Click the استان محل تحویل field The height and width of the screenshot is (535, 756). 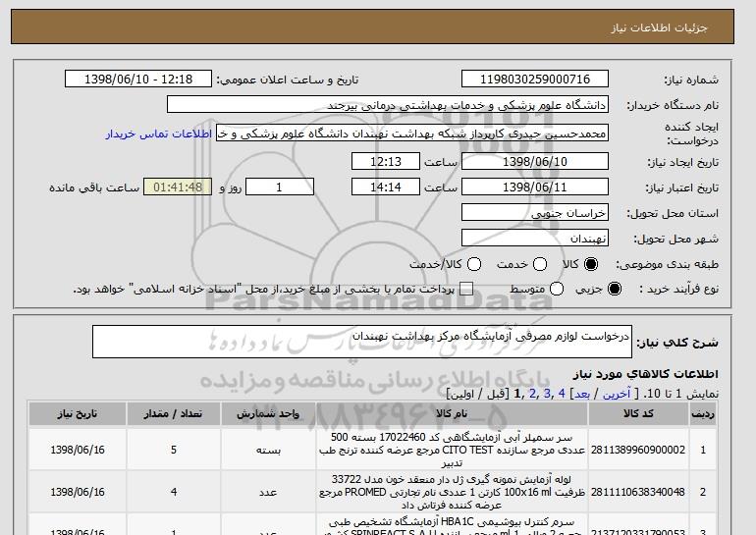535,213
